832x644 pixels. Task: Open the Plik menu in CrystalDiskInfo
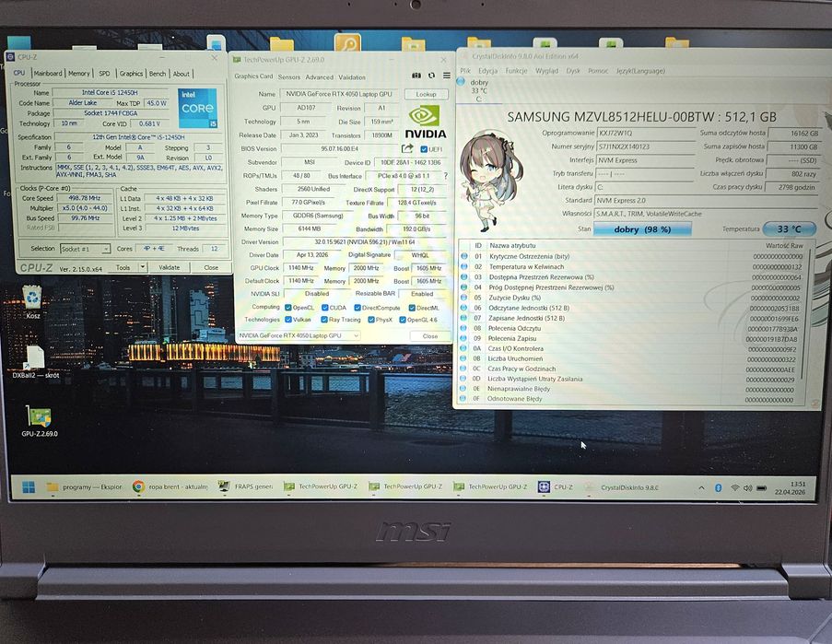pyautogui.click(x=465, y=71)
